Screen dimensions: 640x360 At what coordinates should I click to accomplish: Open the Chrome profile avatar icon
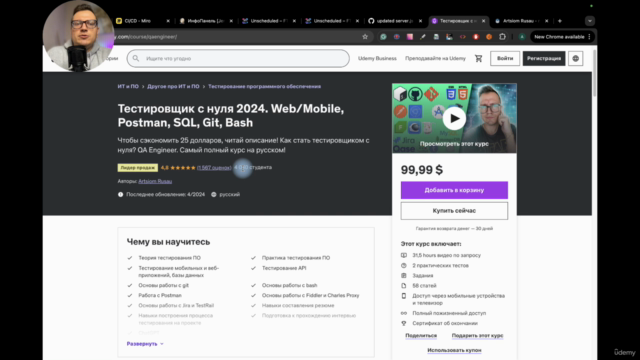point(522,37)
